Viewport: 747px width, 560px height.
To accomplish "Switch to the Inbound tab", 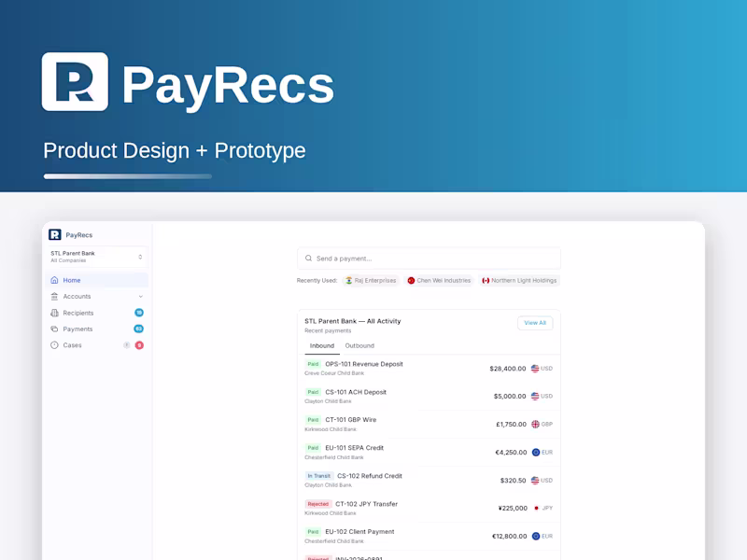I will 322,345.
